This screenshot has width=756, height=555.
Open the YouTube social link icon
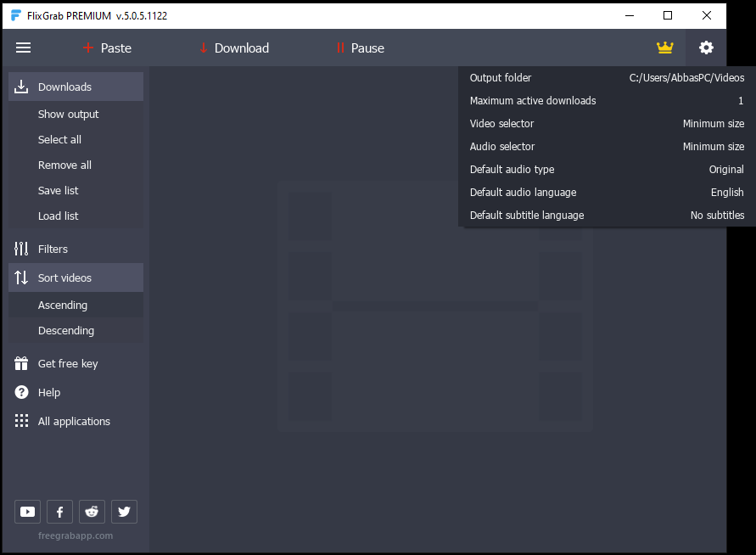click(27, 512)
